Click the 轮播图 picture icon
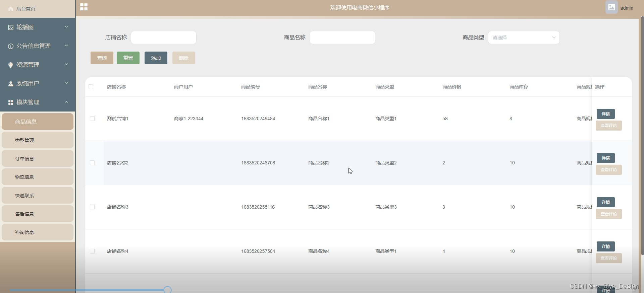Image resolution: width=644 pixels, height=293 pixels. coord(11,27)
